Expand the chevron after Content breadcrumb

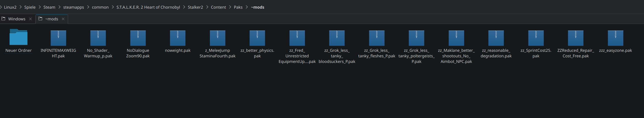(230, 7)
